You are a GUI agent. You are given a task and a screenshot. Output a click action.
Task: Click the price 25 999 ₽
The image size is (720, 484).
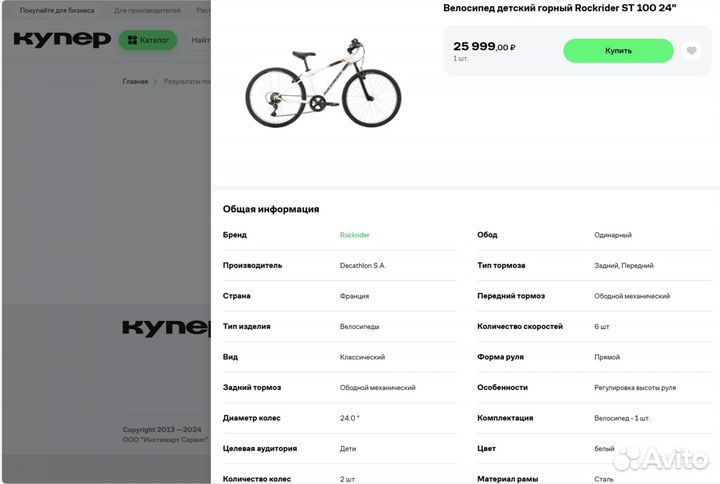(484, 46)
